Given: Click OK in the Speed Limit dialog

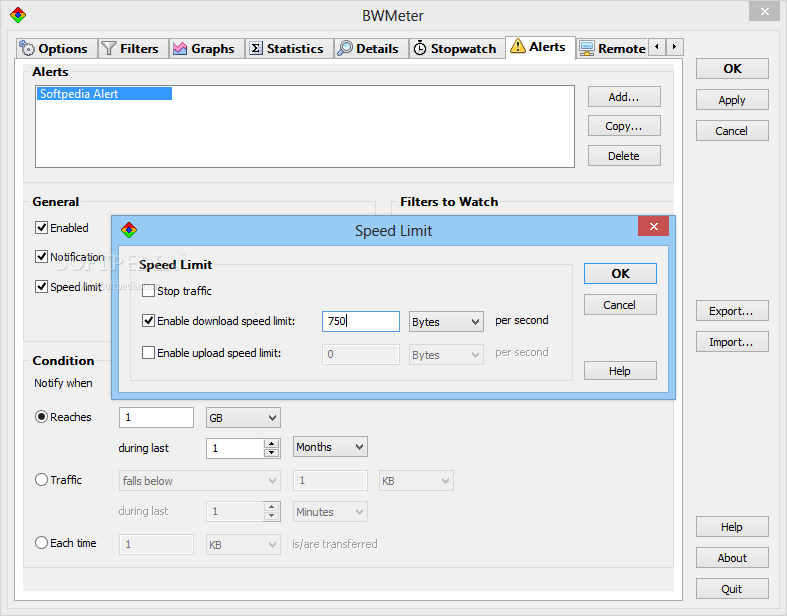Looking at the screenshot, I should pos(620,274).
